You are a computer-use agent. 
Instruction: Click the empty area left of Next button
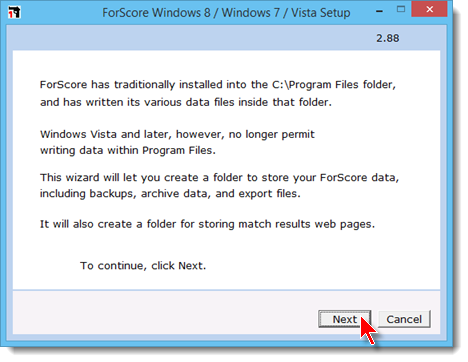163,312
